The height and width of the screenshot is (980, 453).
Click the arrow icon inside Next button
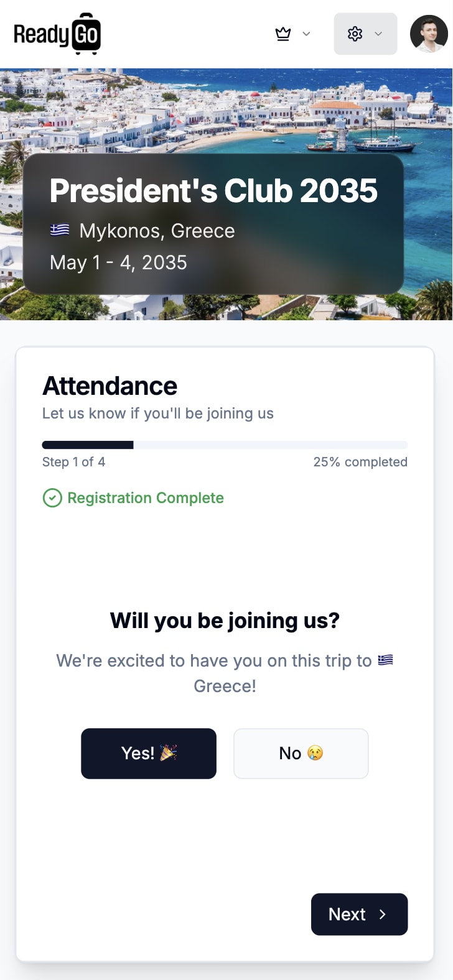click(383, 914)
